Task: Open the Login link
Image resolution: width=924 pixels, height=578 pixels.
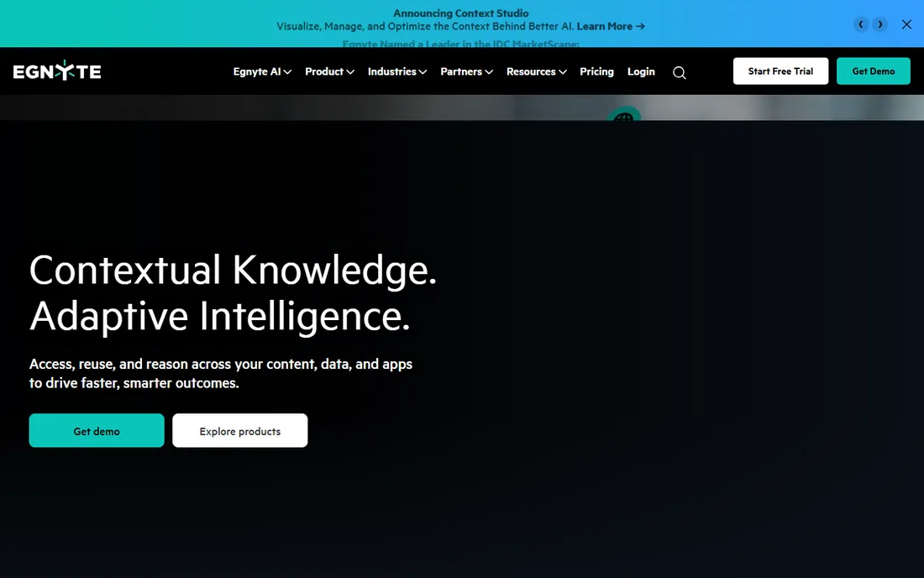Action: coord(641,71)
